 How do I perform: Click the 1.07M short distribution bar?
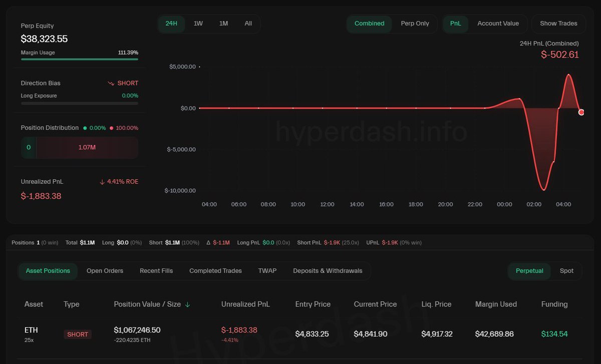(87, 147)
